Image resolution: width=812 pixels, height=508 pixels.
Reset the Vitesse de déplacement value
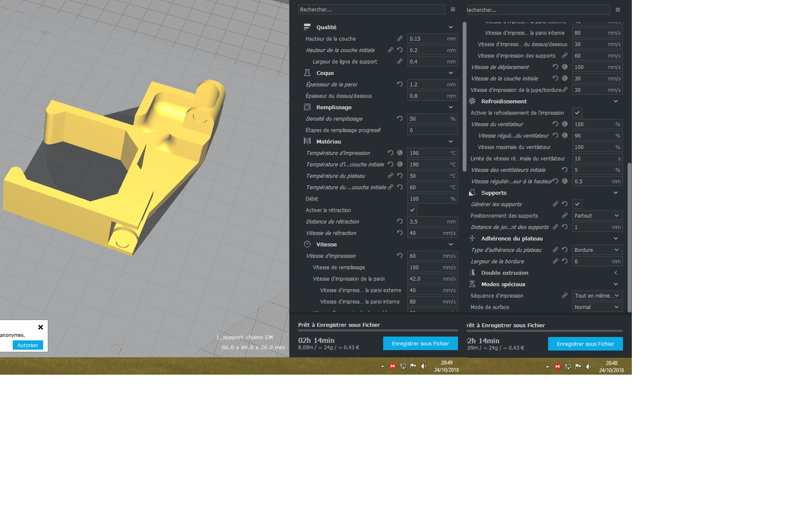tap(555, 67)
